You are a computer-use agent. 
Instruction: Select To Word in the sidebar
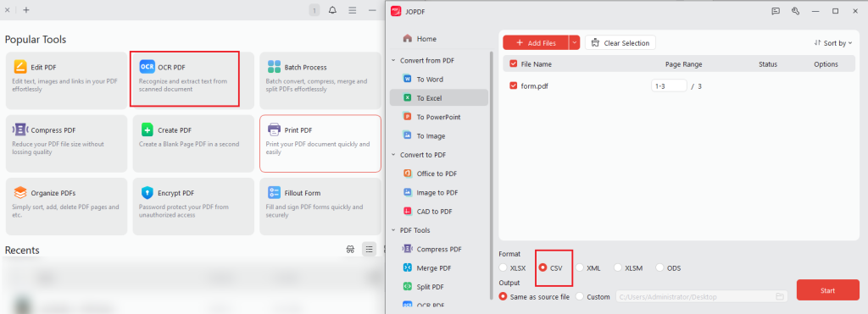439,79
